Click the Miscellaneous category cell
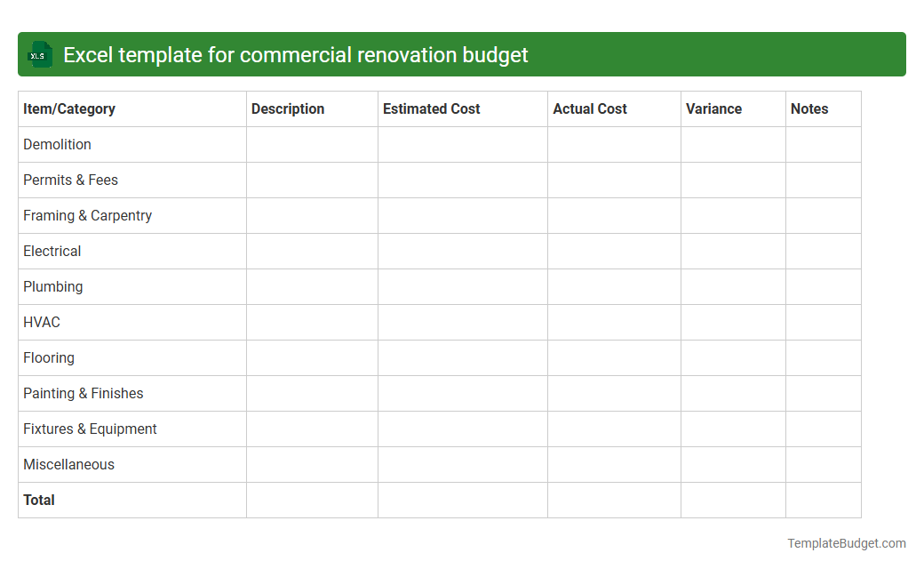The width and height of the screenshot is (924, 569). [68, 464]
